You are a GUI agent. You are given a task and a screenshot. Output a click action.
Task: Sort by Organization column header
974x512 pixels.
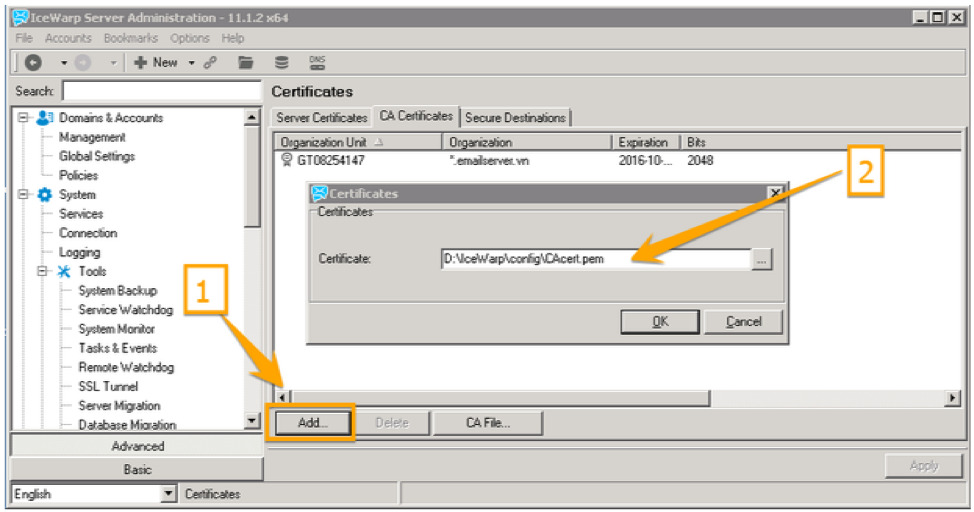(527, 142)
